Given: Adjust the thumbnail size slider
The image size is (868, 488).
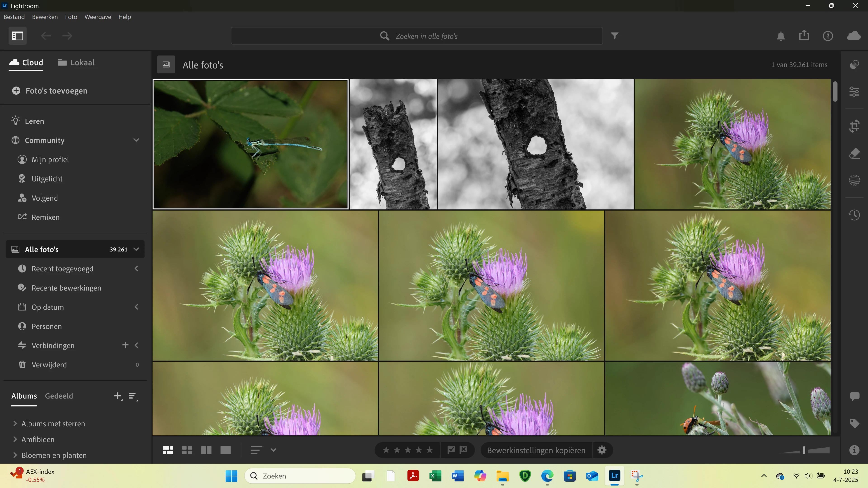Looking at the screenshot, I should coord(804,450).
